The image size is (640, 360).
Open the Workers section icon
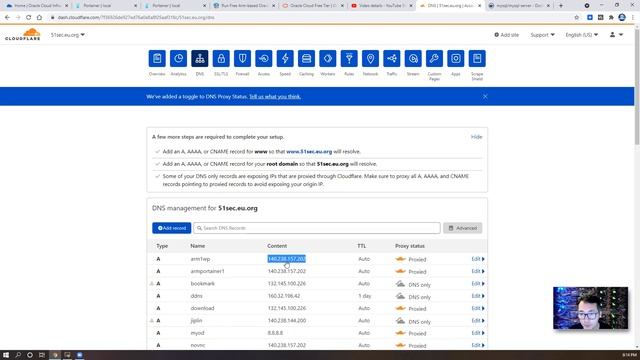pyautogui.click(x=328, y=59)
